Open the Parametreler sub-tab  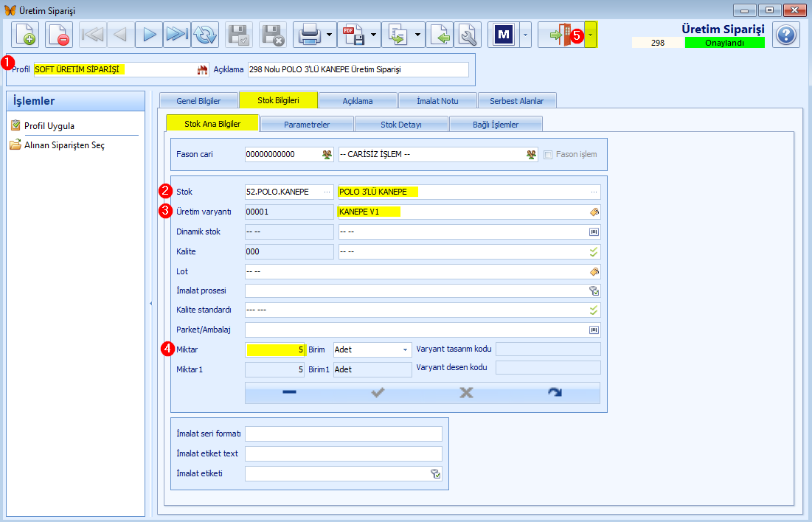(307, 125)
